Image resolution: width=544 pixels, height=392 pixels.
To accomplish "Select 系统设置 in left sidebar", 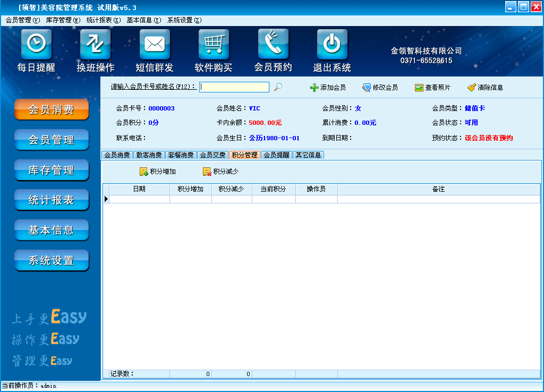I will pyautogui.click(x=51, y=261).
